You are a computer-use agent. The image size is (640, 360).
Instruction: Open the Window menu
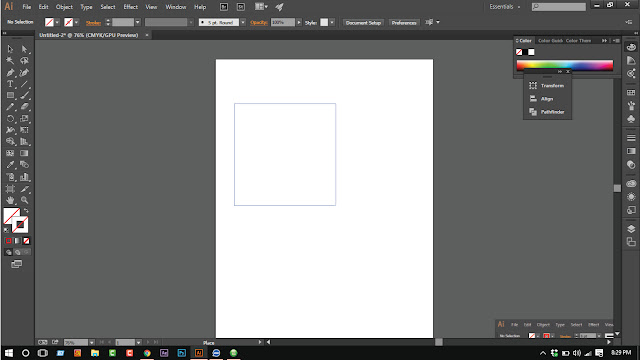pyautogui.click(x=176, y=7)
